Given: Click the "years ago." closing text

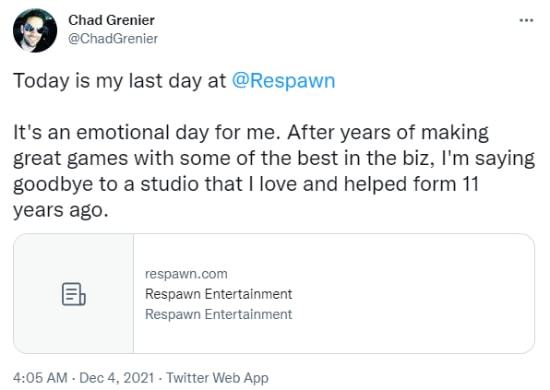Looking at the screenshot, I should (x=61, y=210).
